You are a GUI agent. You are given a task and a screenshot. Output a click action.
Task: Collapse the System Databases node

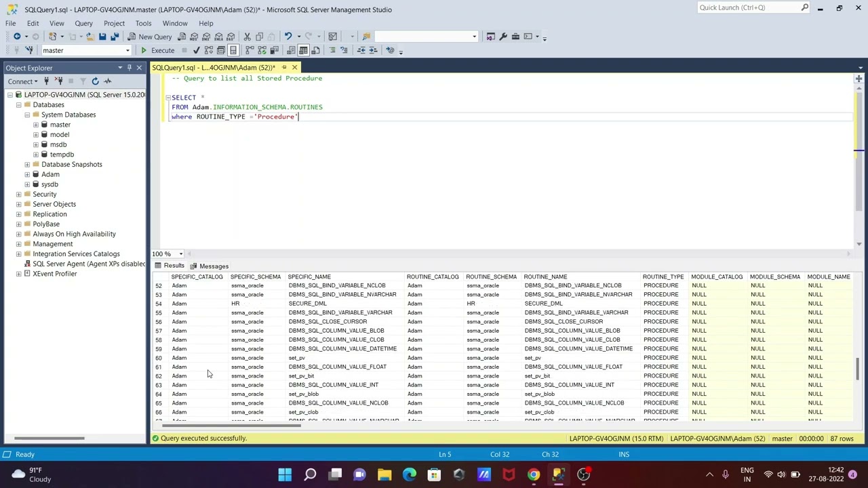[27, 115]
